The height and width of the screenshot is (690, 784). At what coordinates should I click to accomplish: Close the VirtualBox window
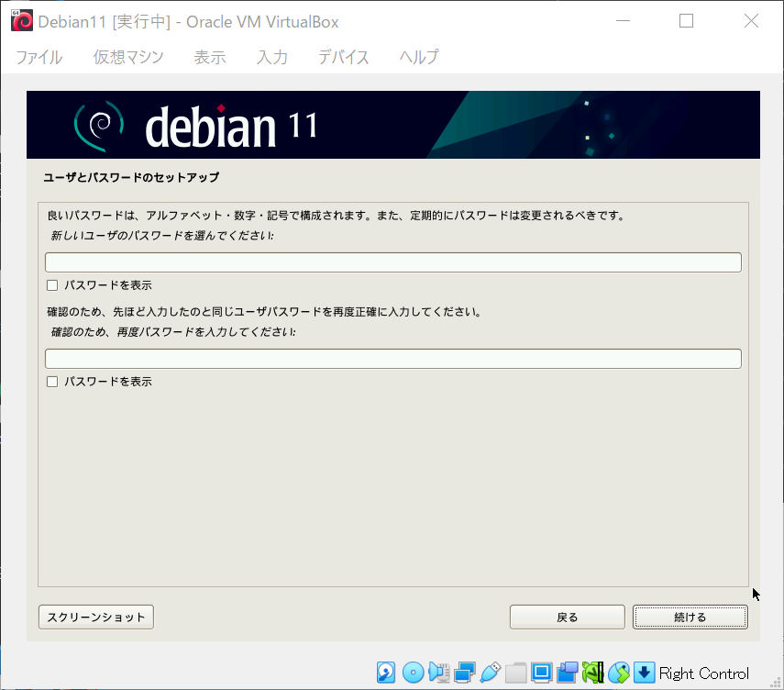(x=751, y=21)
